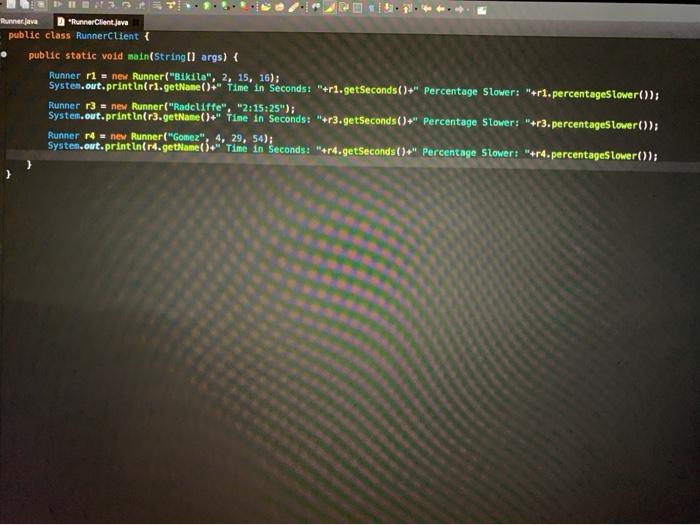The image size is (700, 525).
Task: Click the "2:15:25" string argument
Action: [x=262, y=108]
